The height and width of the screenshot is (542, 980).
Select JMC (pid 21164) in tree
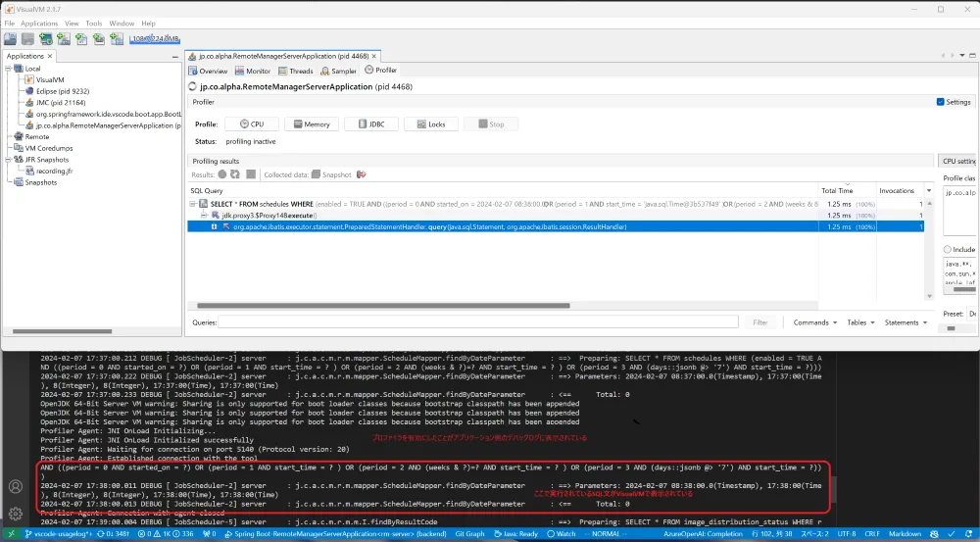coord(61,103)
